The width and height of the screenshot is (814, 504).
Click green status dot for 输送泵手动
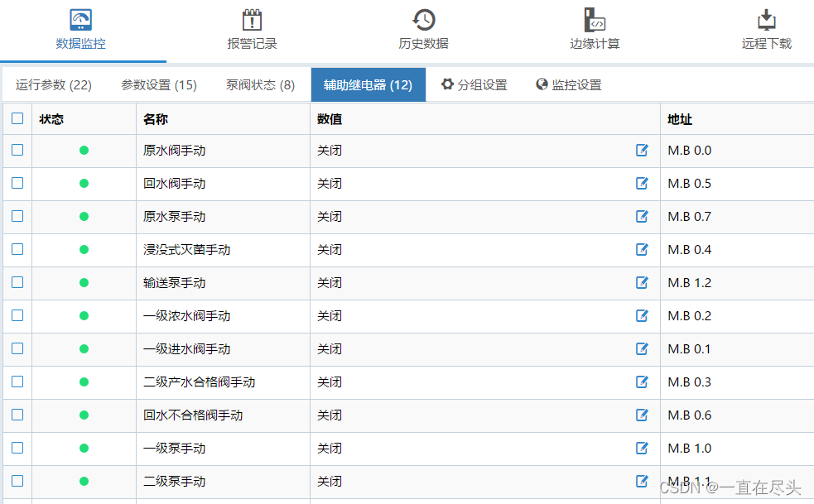click(84, 283)
